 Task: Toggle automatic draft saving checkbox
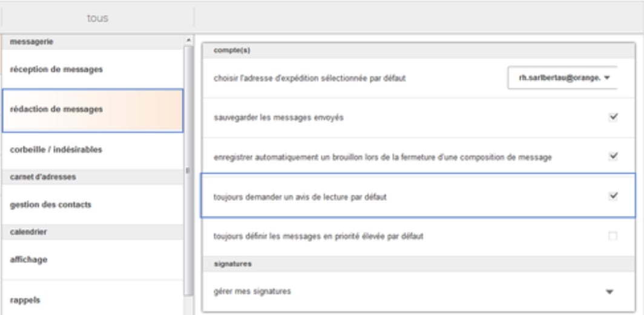point(613,156)
